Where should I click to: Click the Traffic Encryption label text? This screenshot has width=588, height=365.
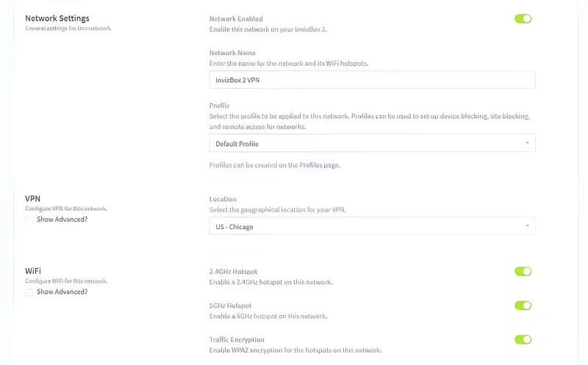click(237, 339)
